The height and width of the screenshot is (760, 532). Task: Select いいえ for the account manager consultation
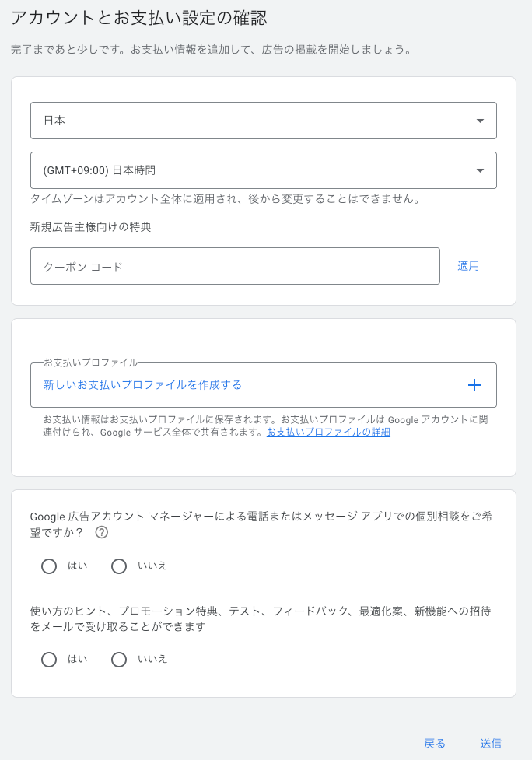pos(119,566)
